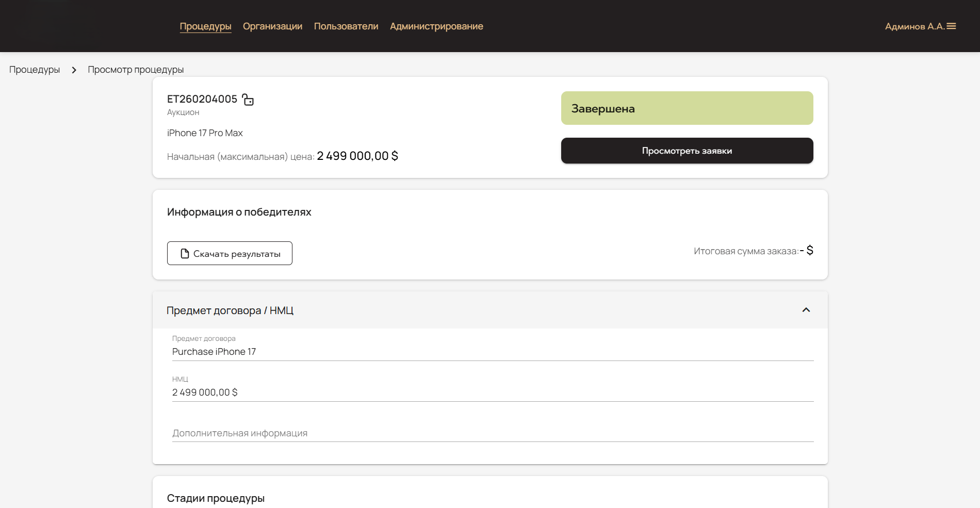Image resolution: width=980 pixels, height=508 pixels.
Task: Open the Процедуры menu tab
Action: click(205, 26)
